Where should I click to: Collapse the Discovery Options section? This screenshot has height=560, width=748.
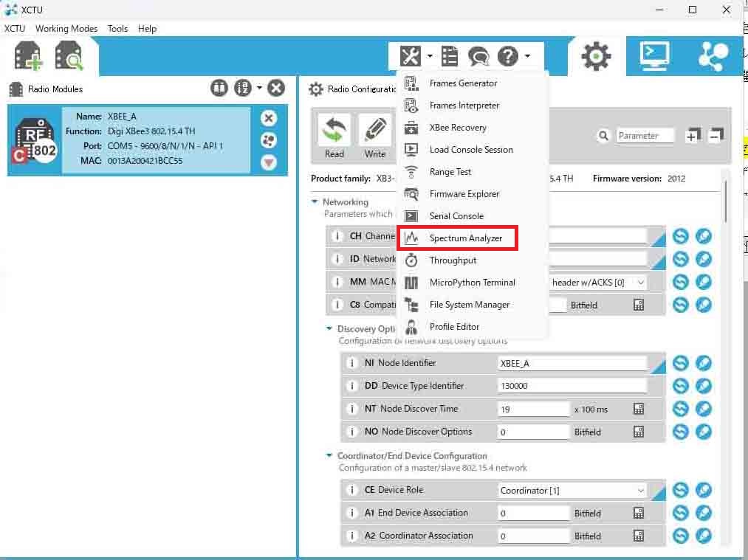point(329,328)
